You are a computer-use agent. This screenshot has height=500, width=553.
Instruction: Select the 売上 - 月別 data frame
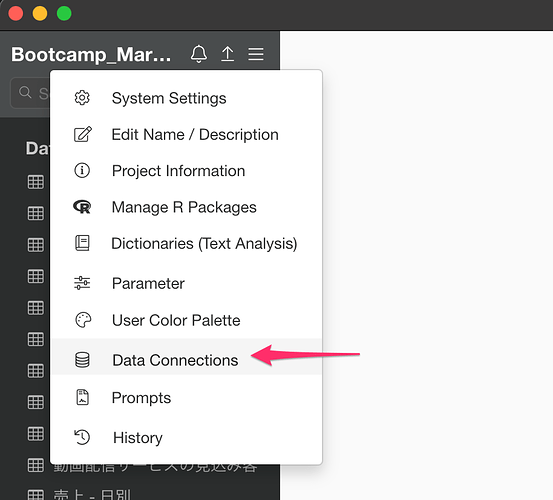[x=92, y=494]
